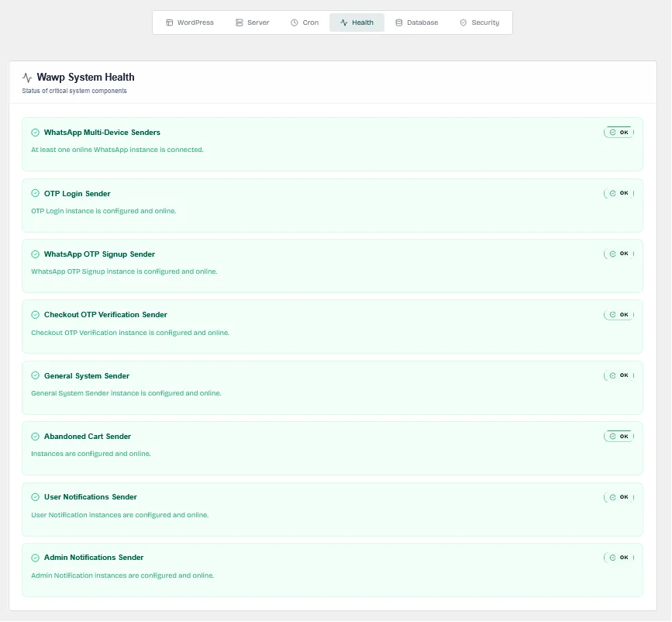Click 'Admin Notification instances are configured' text

[122, 575]
